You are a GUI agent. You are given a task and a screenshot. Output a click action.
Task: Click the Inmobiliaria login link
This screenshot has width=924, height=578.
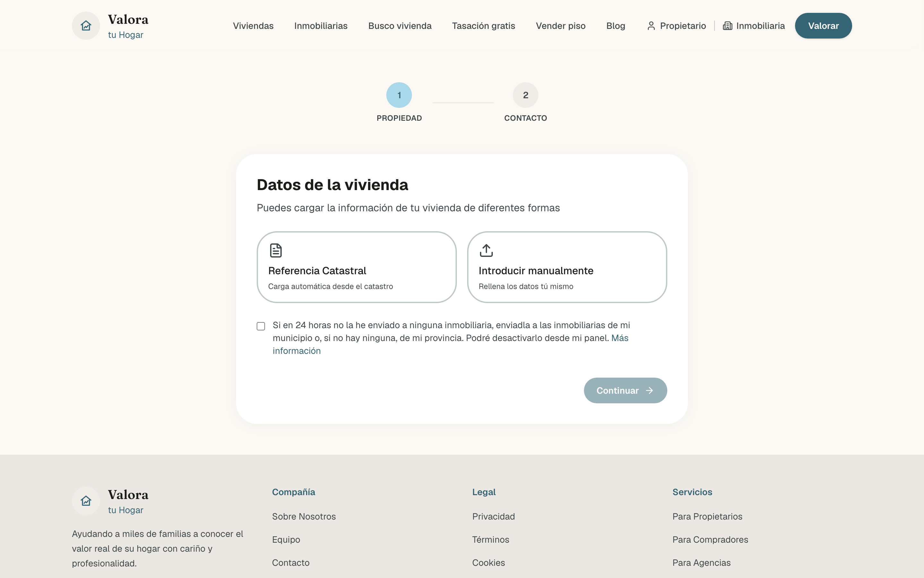pos(754,26)
